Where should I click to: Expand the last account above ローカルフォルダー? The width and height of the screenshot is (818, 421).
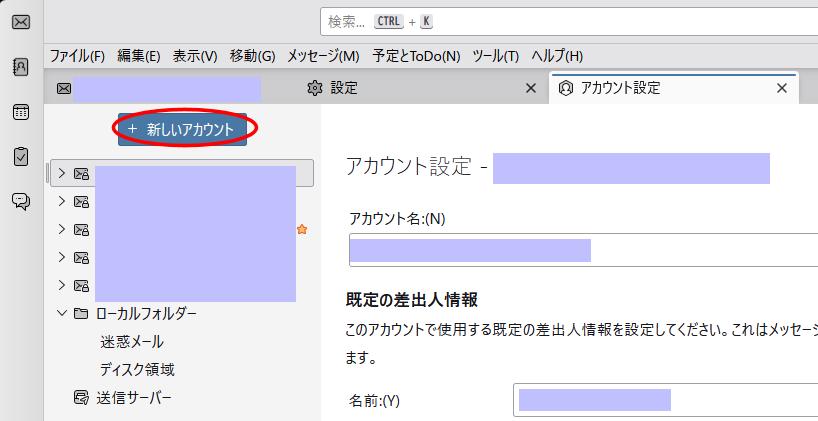pyautogui.click(x=62, y=285)
